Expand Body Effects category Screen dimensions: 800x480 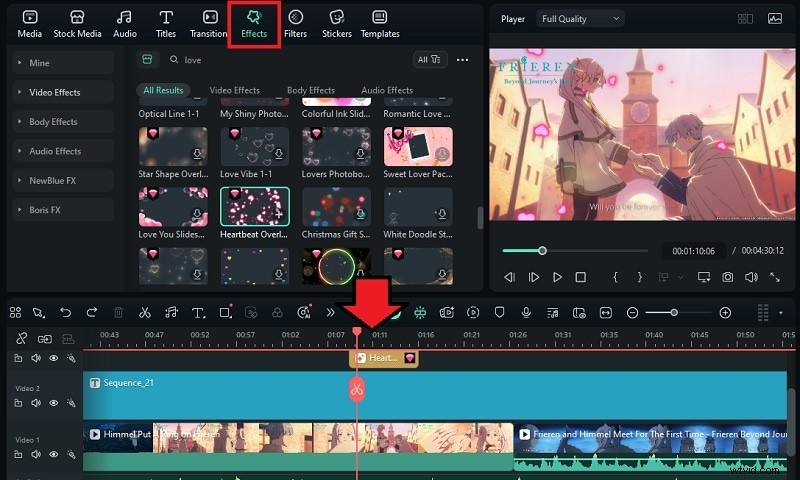point(63,122)
